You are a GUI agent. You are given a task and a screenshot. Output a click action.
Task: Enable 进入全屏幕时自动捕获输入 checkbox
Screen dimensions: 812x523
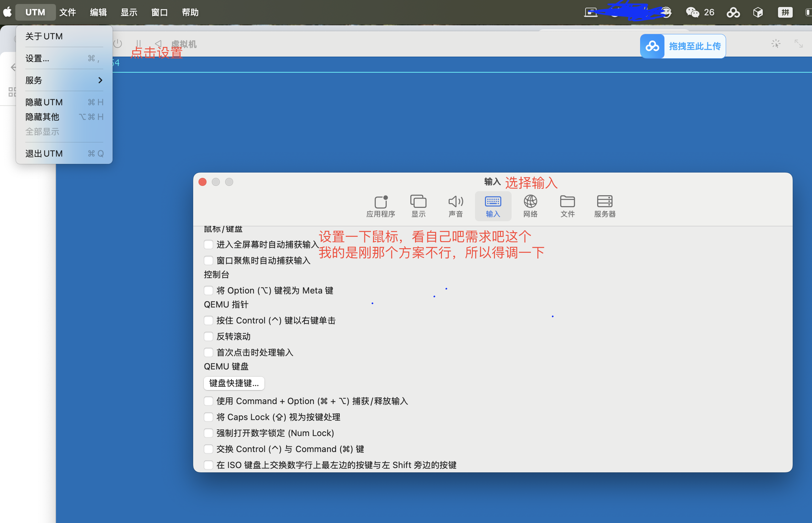(x=208, y=245)
